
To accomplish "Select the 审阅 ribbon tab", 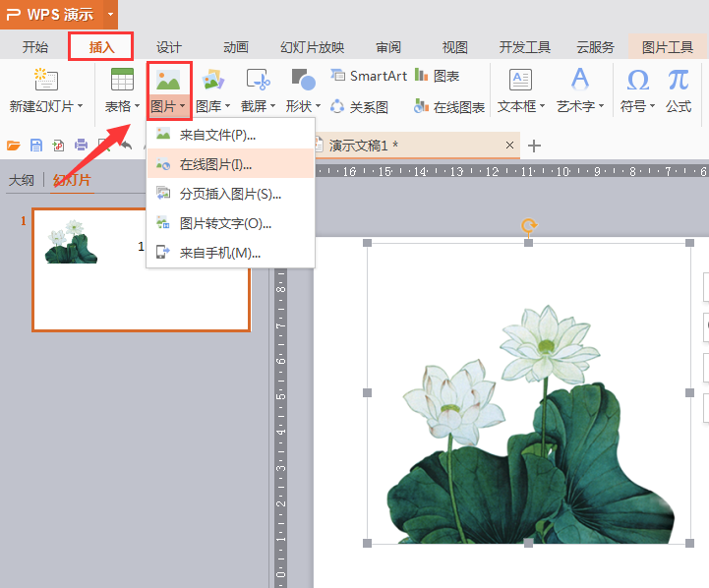I will pyautogui.click(x=388, y=47).
